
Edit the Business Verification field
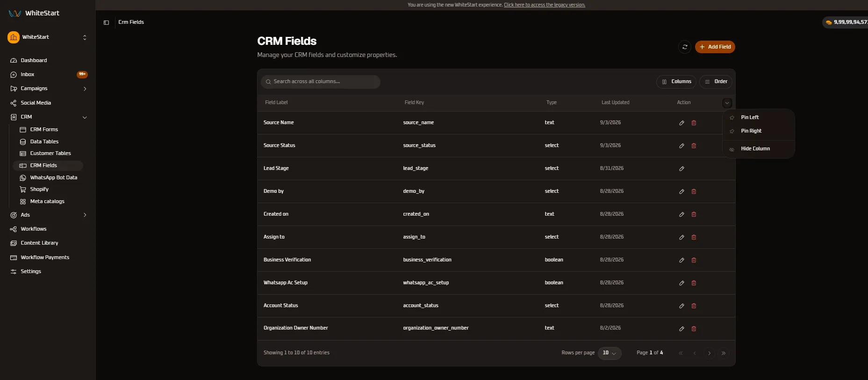click(681, 260)
